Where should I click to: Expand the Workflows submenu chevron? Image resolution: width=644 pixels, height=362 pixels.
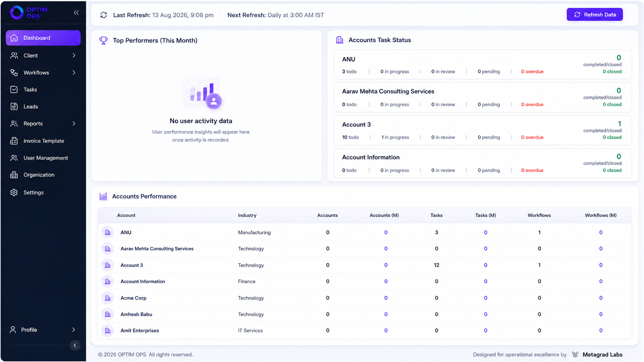pos(74,72)
